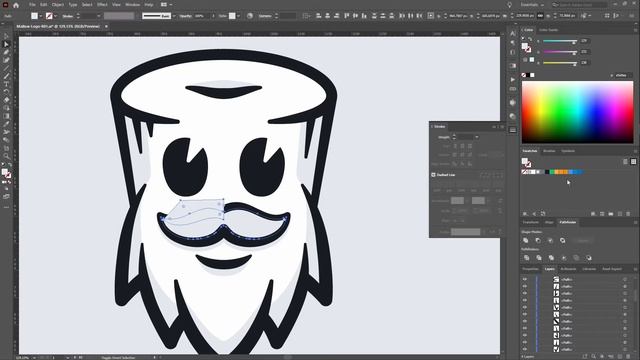The width and height of the screenshot is (640, 360).
Task: Click the lightbulb Discover icon at top
Action: pyautogui.click(x=509, y=5)
